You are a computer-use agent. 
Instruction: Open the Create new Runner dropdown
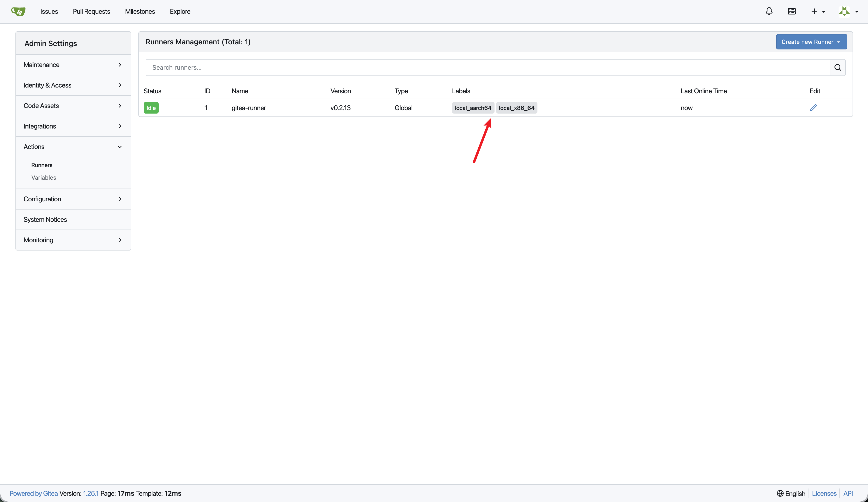pos(811,42)
